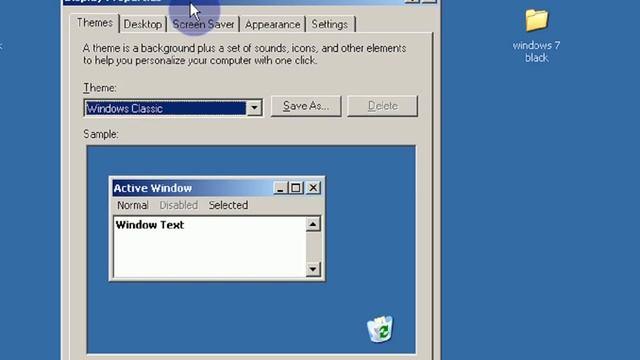
Task: Click the theme description paragraph text
Action: pos(244,54)
